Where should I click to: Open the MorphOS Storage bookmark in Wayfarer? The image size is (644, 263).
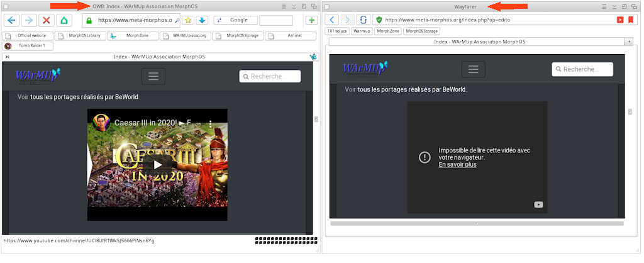[422, 31]
